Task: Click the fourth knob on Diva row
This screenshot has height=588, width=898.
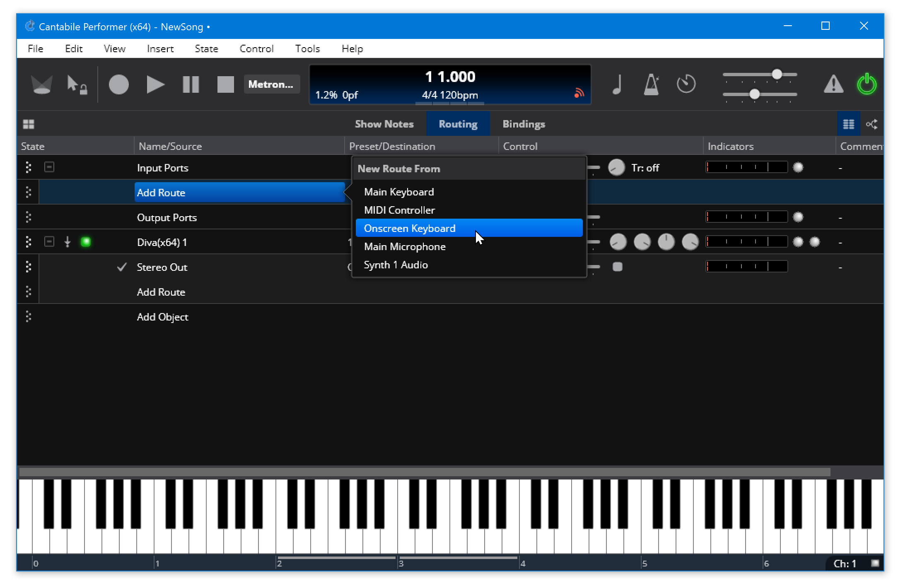Action: pos(690,242)
